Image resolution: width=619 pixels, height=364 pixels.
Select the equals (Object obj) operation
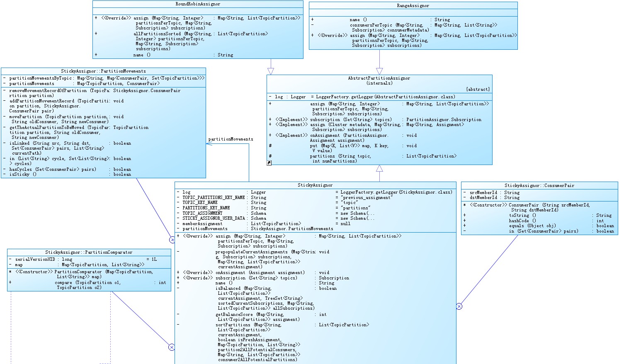pos(539,226)
